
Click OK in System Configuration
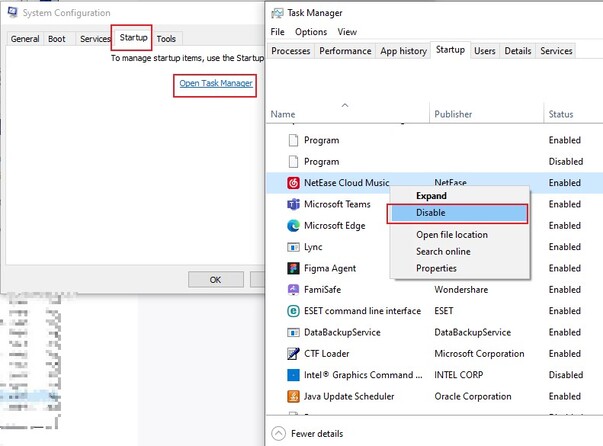coord(216,280)
